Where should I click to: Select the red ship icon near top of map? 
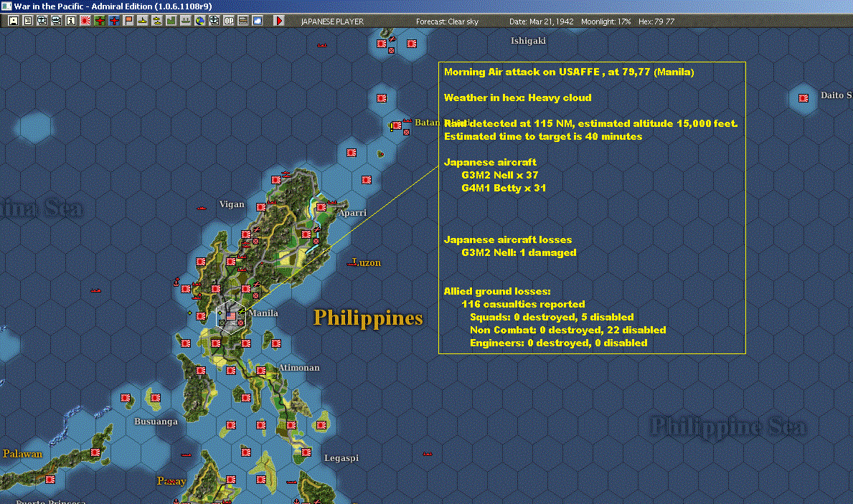point(322,45)
